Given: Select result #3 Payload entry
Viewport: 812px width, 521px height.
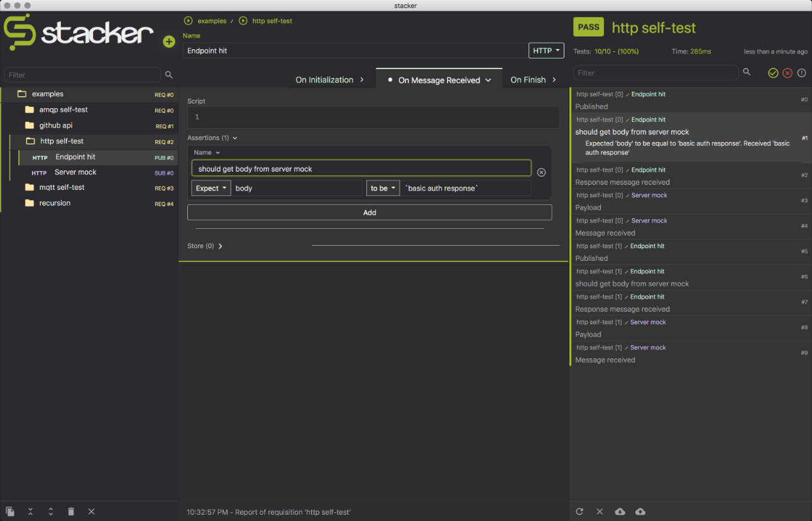Looking at the screenshot, I should (691, 201).
